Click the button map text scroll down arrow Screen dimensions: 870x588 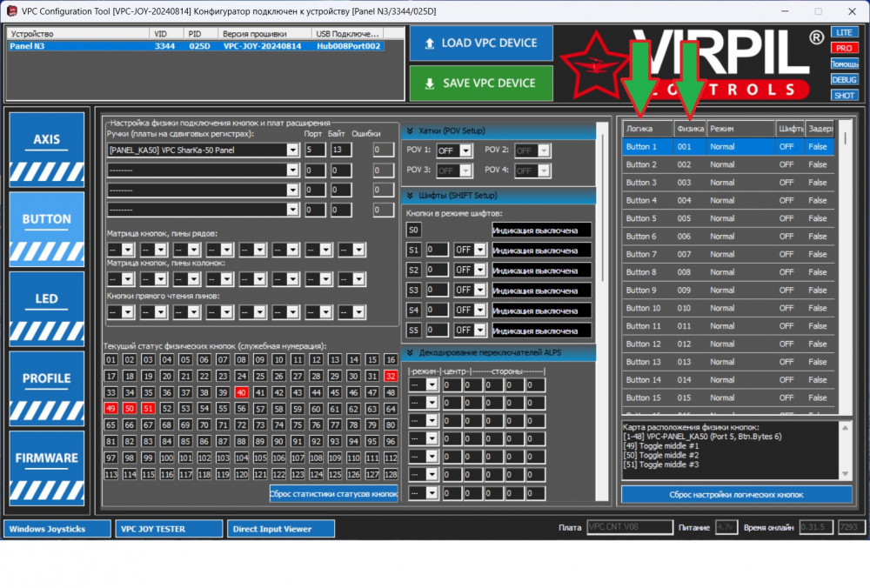pyautogui.click(x=845, y=474)
